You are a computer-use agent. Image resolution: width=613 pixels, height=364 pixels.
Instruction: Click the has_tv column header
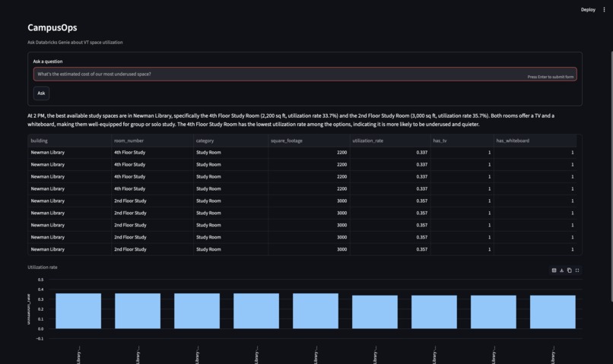pos(462,141)
